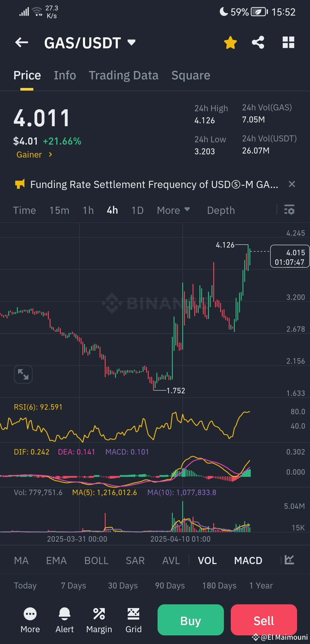The image size is (310, 644).
Task: Select the 1D chart interval
Action: click(x=137, y=210)
